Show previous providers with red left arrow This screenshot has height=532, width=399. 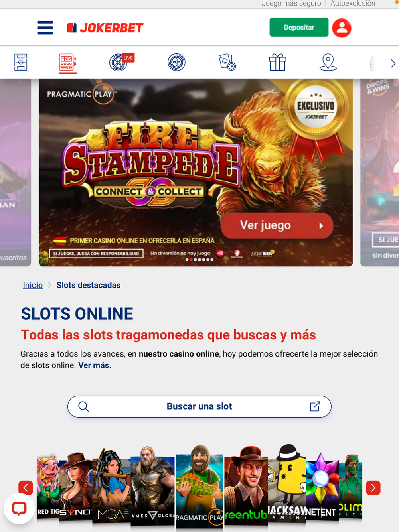pyautogui.click(x=26, y=488)
